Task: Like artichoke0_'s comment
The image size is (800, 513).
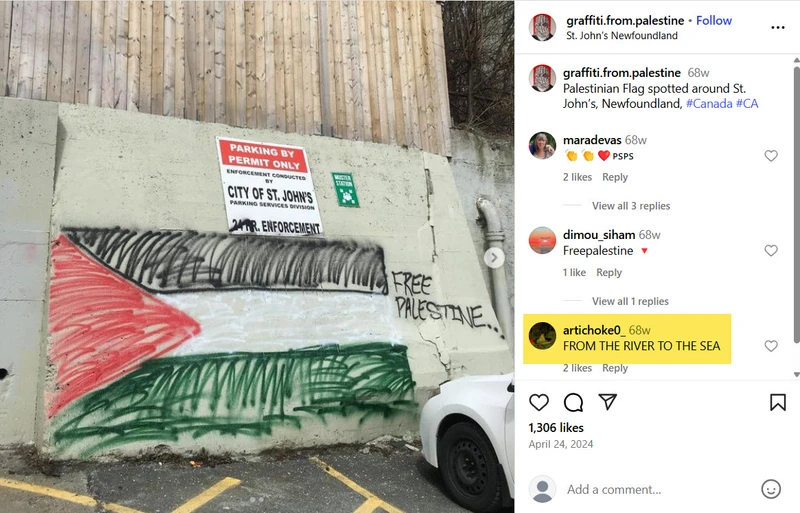Action: 771,346
